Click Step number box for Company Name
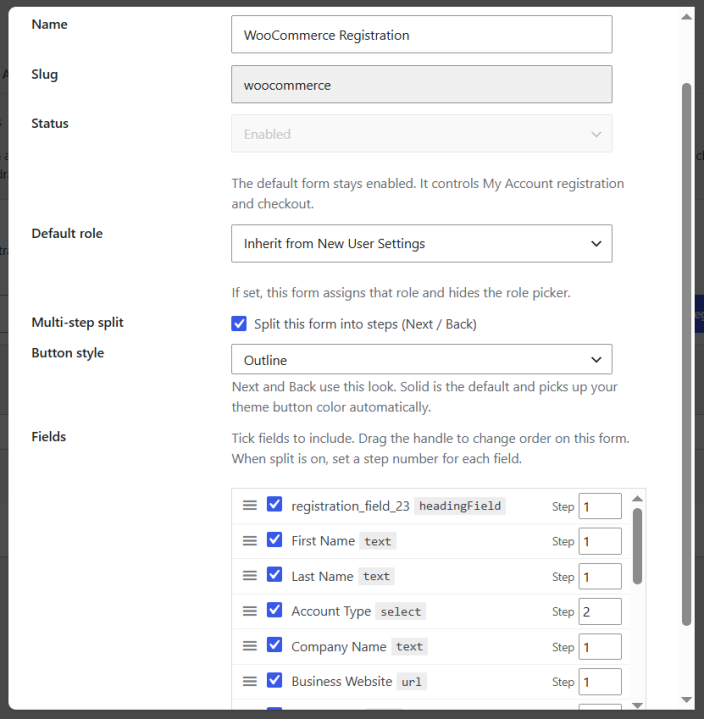 click(x=600, y=647)
